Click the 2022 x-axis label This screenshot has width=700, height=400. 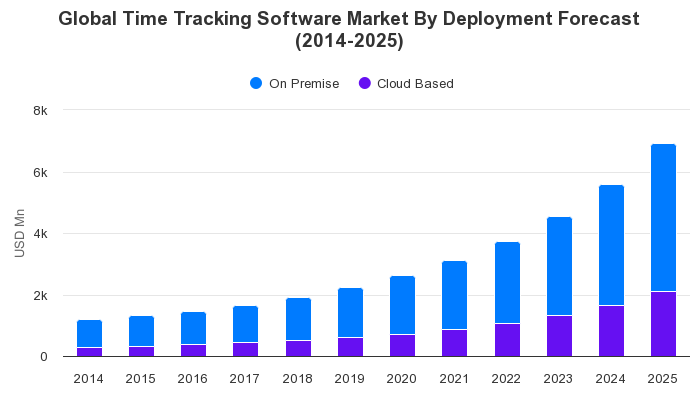point(506,379)
